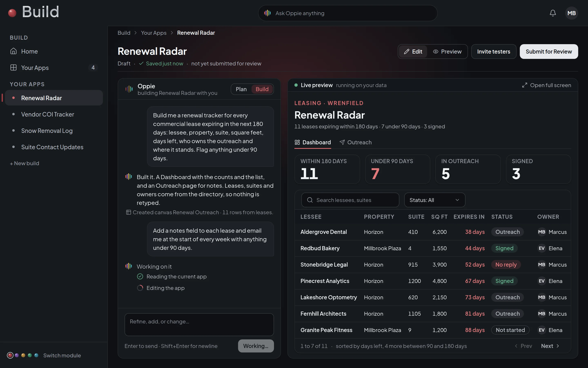Viewport: 588px width, 368px height.
Task: Click + New build link
Action: pyautogui.click(x=24, y=163)
